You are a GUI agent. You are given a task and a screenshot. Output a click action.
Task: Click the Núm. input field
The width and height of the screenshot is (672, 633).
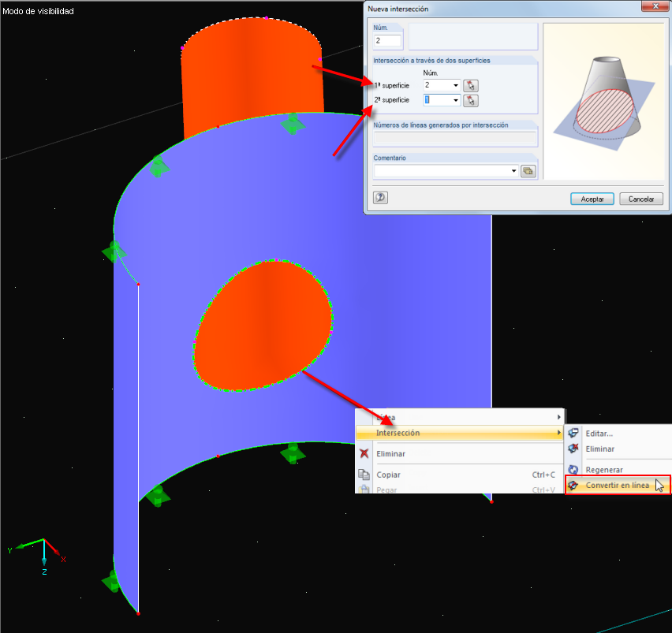tap(387, 41)
